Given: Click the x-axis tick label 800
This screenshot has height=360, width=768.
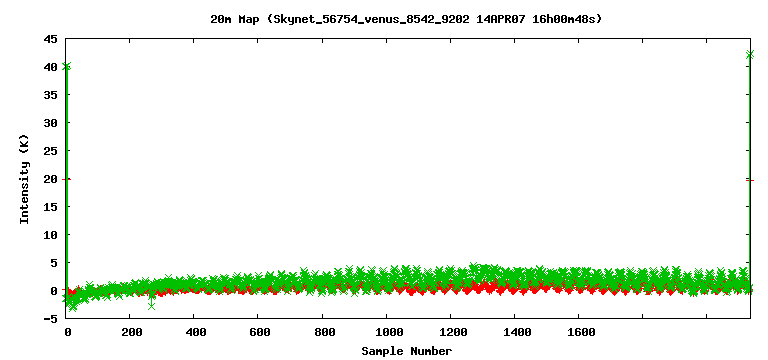Looking at the screenshot, I should [322, 333].
